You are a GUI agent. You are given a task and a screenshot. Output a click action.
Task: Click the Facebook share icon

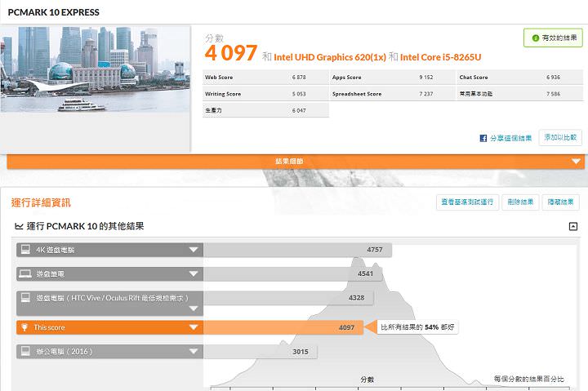(483, 138)
